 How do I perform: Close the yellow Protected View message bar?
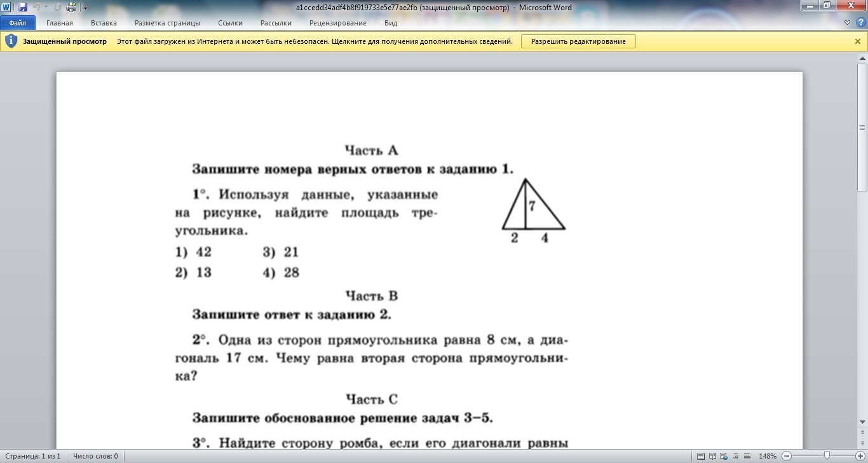coord(857,41)
